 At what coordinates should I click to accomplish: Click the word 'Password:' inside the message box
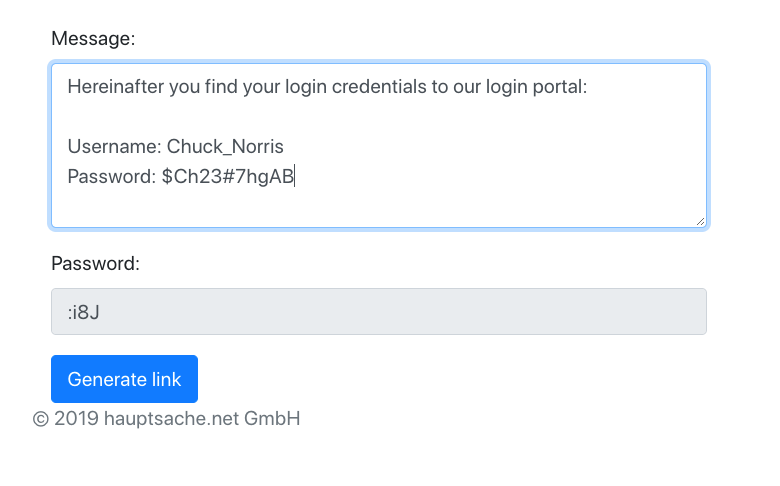pos(112,177)
